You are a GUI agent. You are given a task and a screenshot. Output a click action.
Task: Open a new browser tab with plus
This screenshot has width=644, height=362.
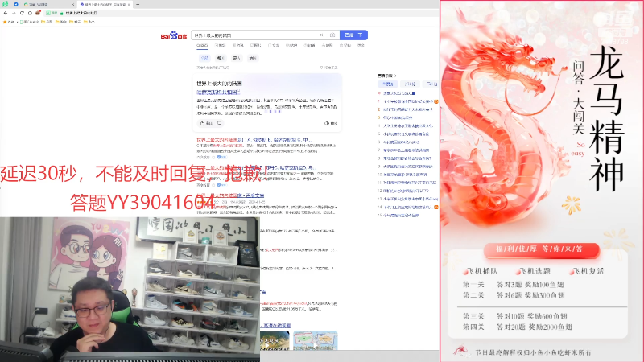tap(138, 5)
